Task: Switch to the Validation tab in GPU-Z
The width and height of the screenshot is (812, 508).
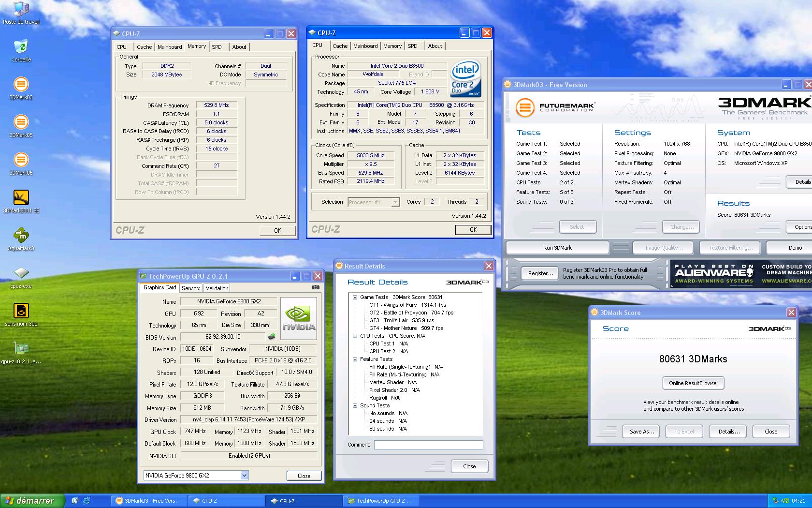Action: (x=217, y=288)
